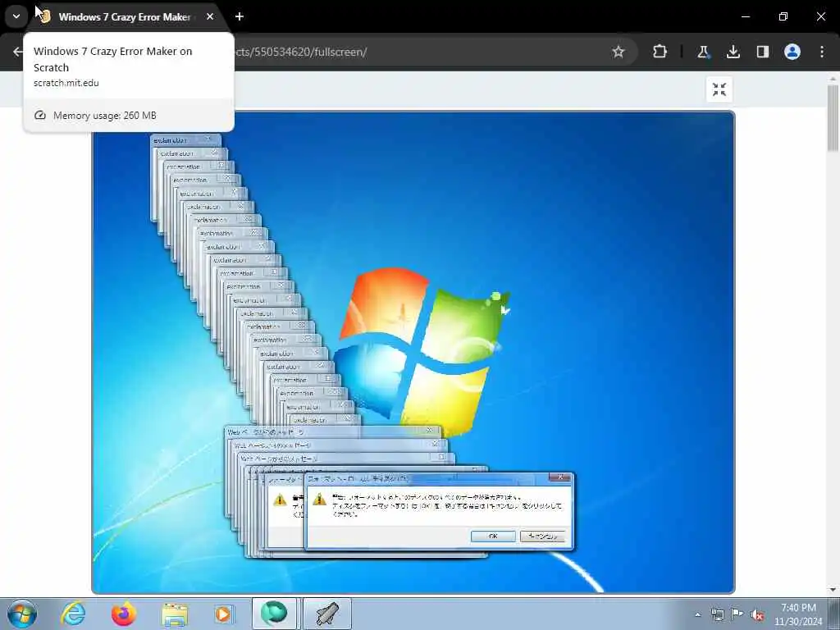The width and height of the screenshot is (840, 630).
Task: Open the rocket application on taskbar
Action: (x=327, y=614)
